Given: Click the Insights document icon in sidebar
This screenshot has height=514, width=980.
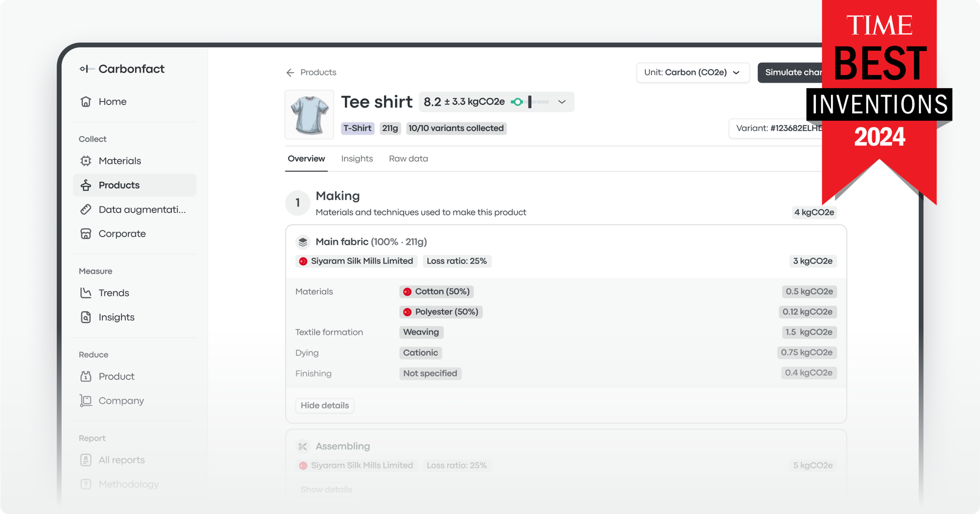Looking at the screenshot, I should [x=86, y=317].
